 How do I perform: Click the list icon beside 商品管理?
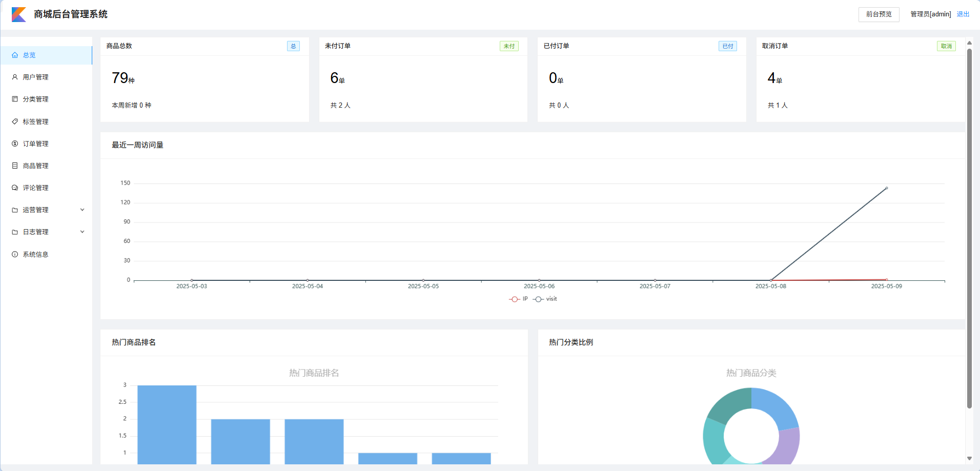pyautogui.click(x=15, y=166)
